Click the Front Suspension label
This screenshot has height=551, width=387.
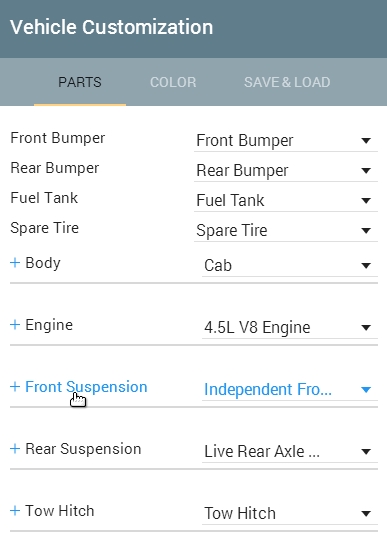[86, 387]
